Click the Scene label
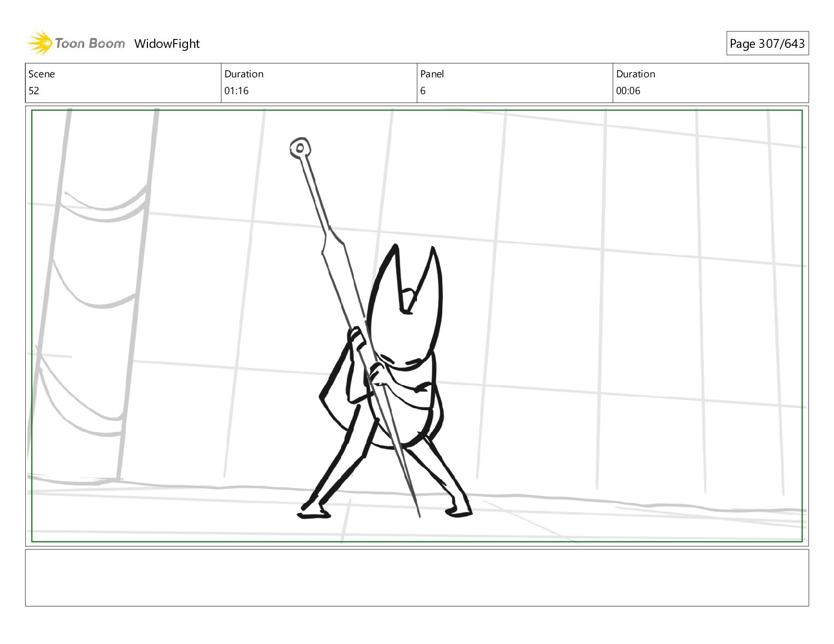This screenshot has width=834, height=644. pyautogui.click(x=42, y=74)
